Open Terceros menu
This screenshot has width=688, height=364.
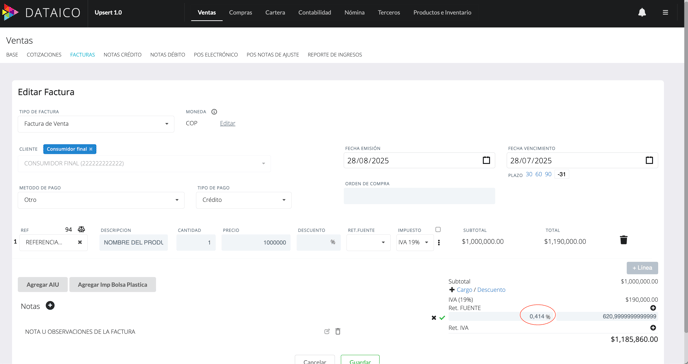coord(389,13)
